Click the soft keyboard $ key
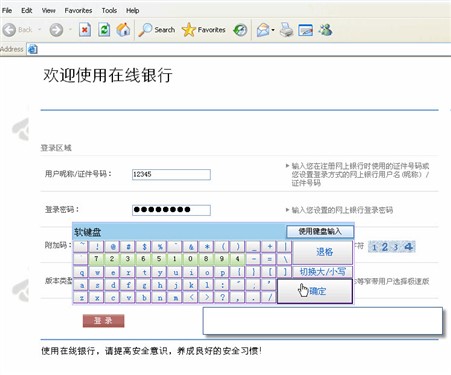 (144, 247)
